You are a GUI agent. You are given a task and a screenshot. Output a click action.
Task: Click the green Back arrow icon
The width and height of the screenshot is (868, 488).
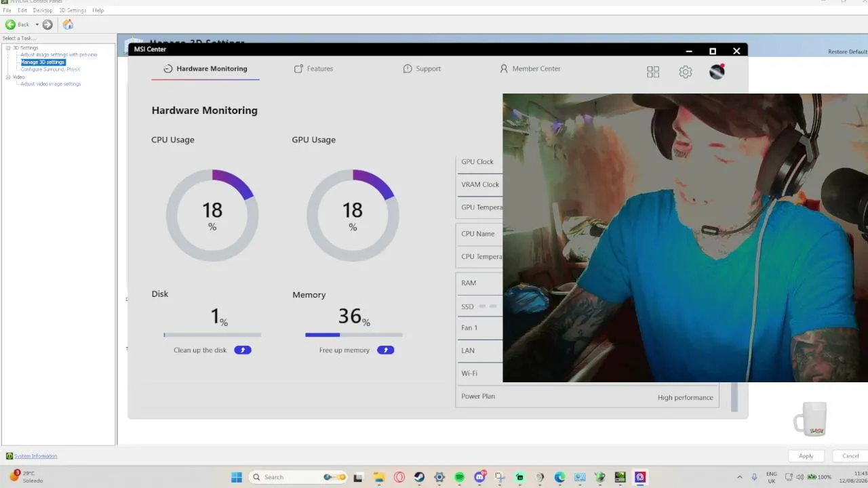10,24
